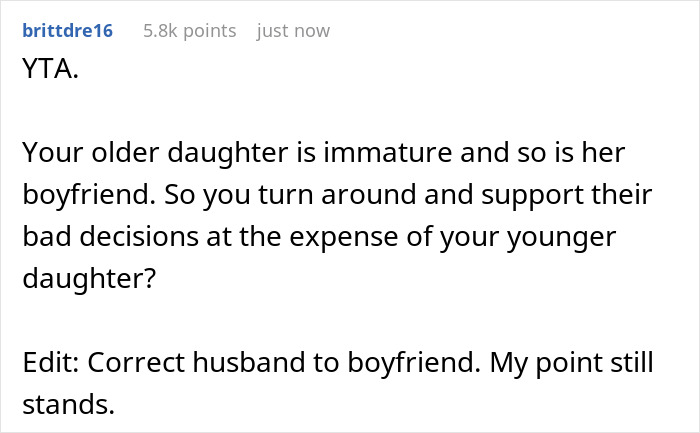Click the word 'stands.' on the last line

69,404
